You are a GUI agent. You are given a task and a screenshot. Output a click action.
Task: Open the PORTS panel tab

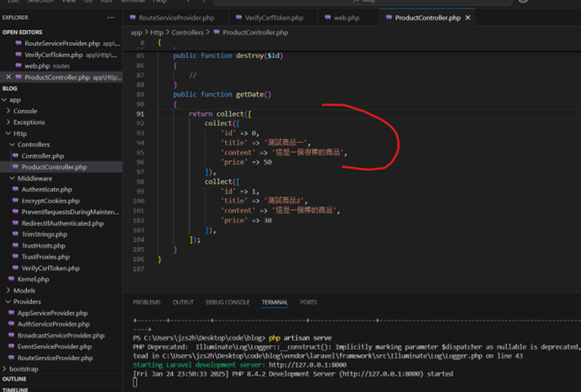[308, 302]
